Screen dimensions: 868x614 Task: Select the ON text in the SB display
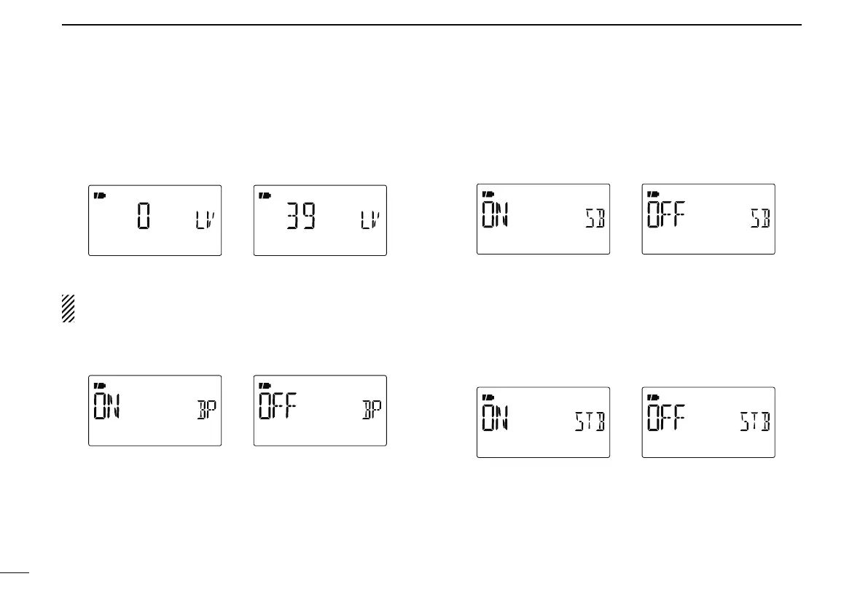click(496, 214)
